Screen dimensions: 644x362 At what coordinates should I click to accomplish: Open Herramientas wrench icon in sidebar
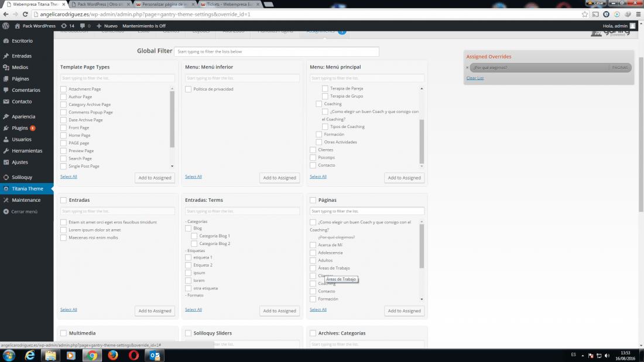tap(6, 151)
